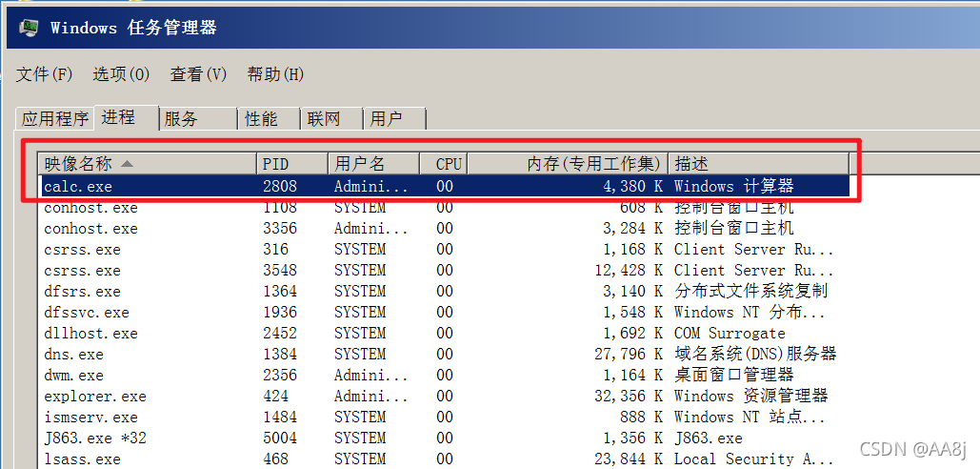Viewport: 980px width, 469px height.
Task: Sort by 映像名称 column header
Action: click(x=147, y=164)
